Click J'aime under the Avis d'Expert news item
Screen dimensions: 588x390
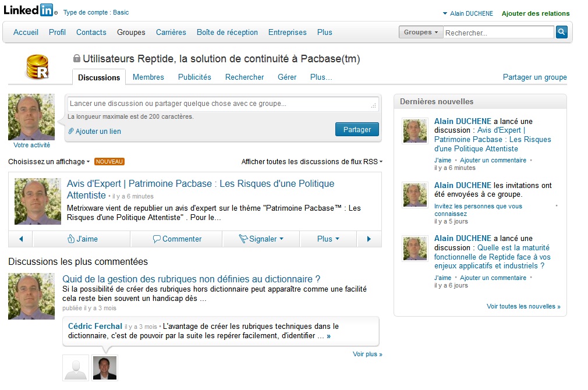(442, 160)
